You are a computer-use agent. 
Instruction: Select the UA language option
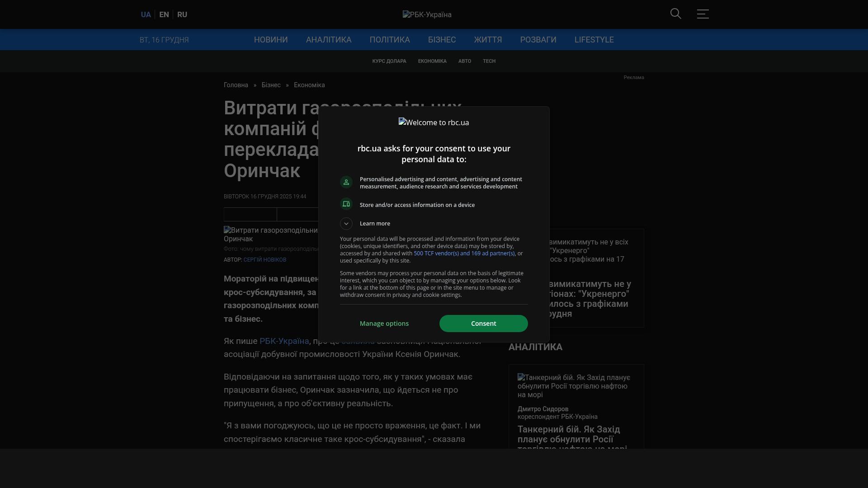tap(146, 15)
